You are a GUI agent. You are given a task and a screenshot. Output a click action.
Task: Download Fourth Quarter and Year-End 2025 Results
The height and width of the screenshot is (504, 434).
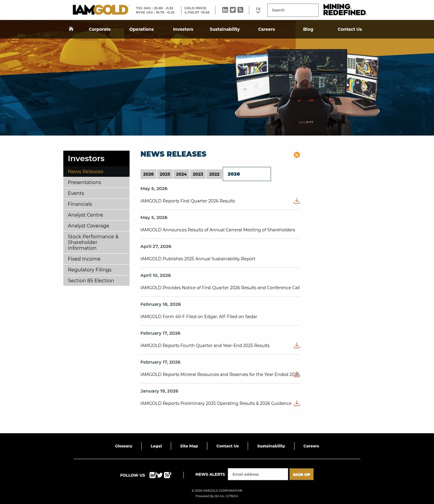(297, 345)
